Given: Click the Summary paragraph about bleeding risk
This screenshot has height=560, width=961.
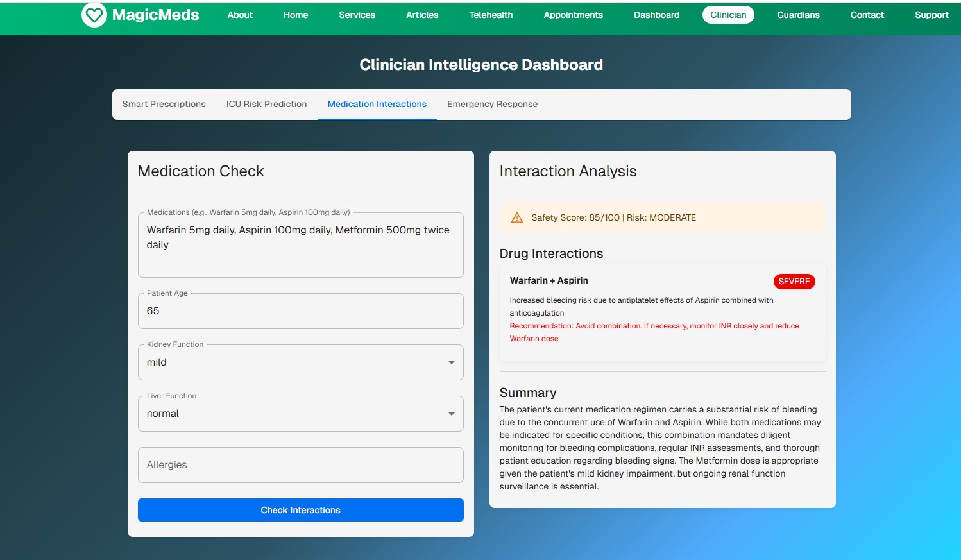Looking at the screenshot, I should coord(661,448).
